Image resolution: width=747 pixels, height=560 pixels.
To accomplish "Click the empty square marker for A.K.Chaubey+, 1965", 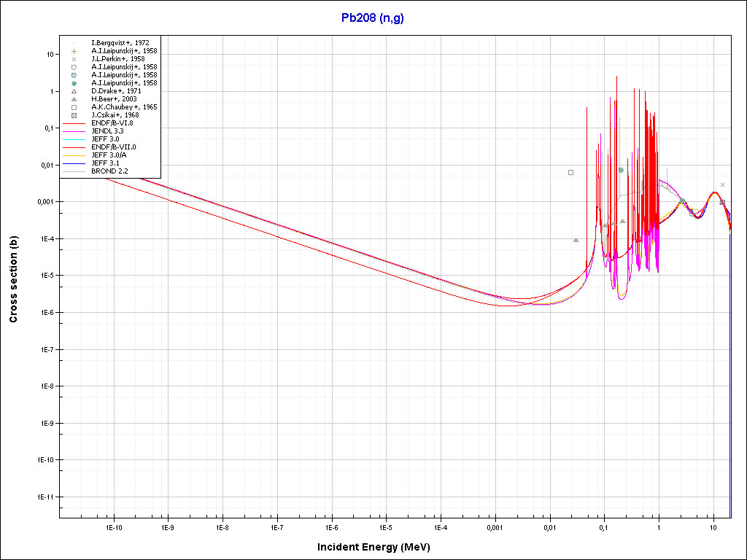I will pyautogui.click(x=74, y=107).
